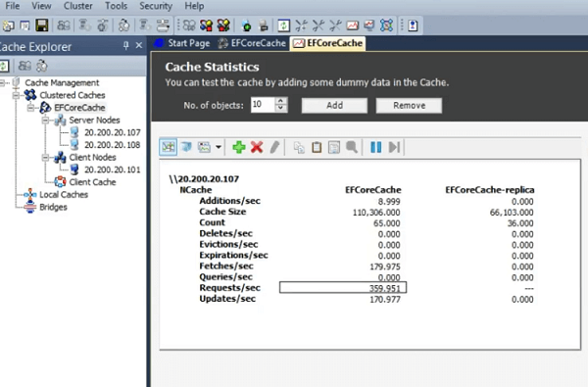Screen dimensions: 588x387
Task: Click the replica Count value 36.000
Action: [x=520, y=223]
